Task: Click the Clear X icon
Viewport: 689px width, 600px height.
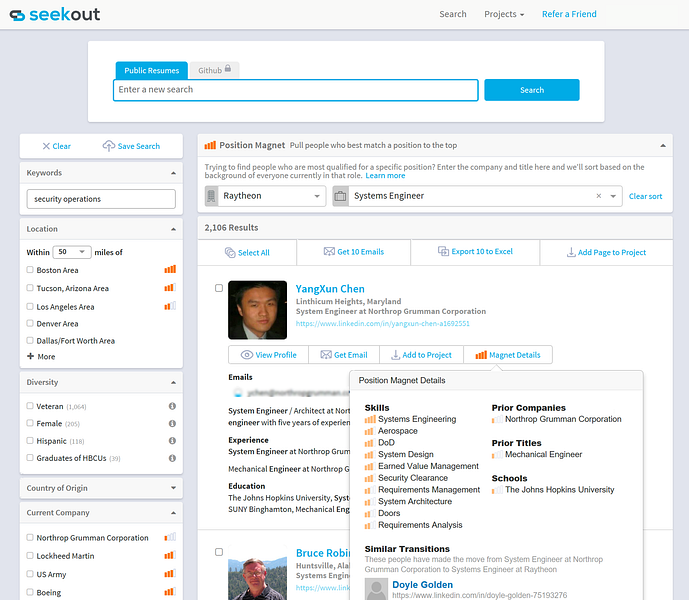Action: (x=46, y=146)
